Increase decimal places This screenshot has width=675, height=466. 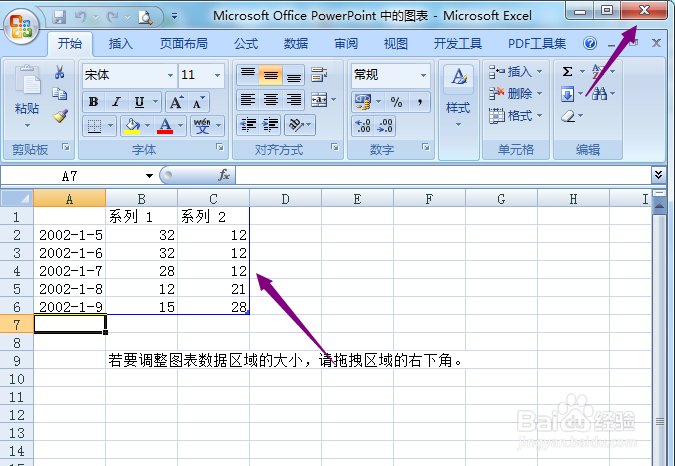pos(363,126)
